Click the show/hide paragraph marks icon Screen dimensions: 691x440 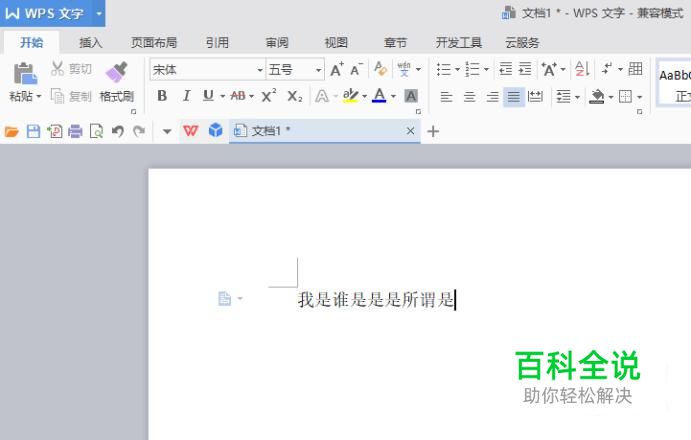pyautogui.click(x=607, y=69)
